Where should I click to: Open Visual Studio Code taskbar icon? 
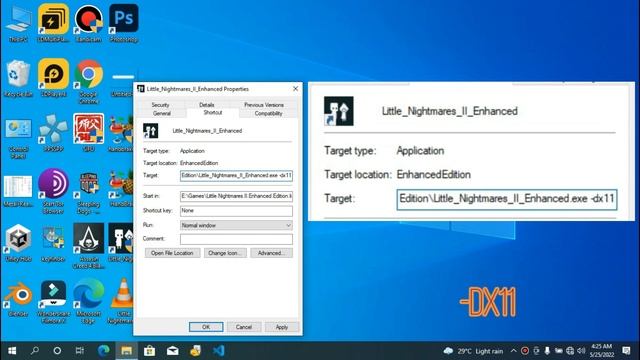click(x=219, y=351)
